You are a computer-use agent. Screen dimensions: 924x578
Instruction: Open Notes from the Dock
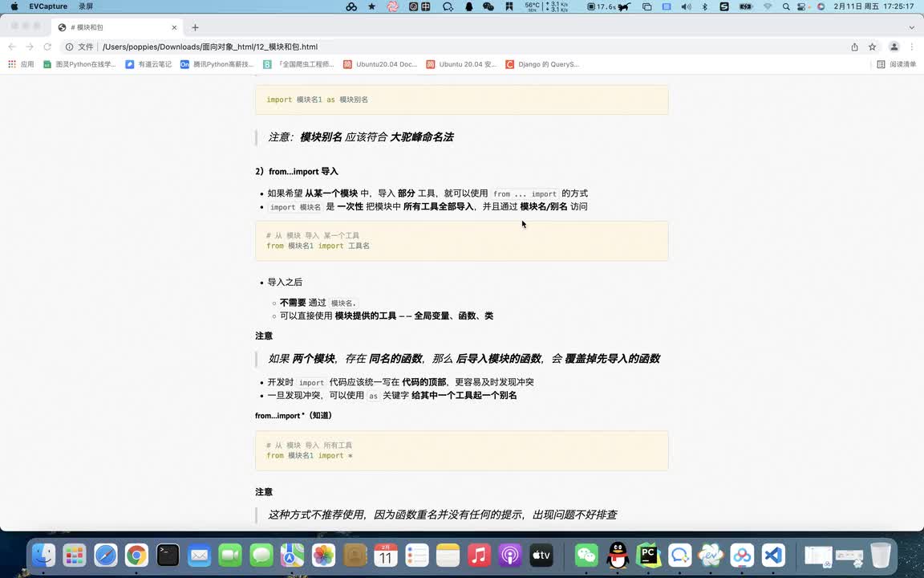tap(448, 555)
